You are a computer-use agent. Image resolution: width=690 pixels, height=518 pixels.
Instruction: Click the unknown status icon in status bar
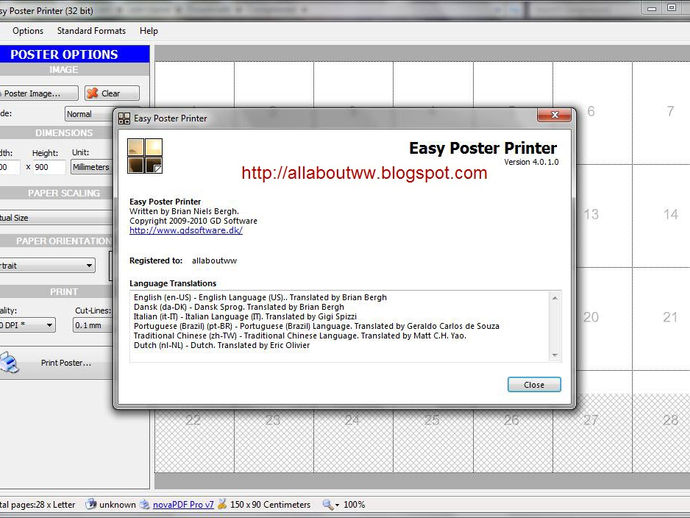91,504
